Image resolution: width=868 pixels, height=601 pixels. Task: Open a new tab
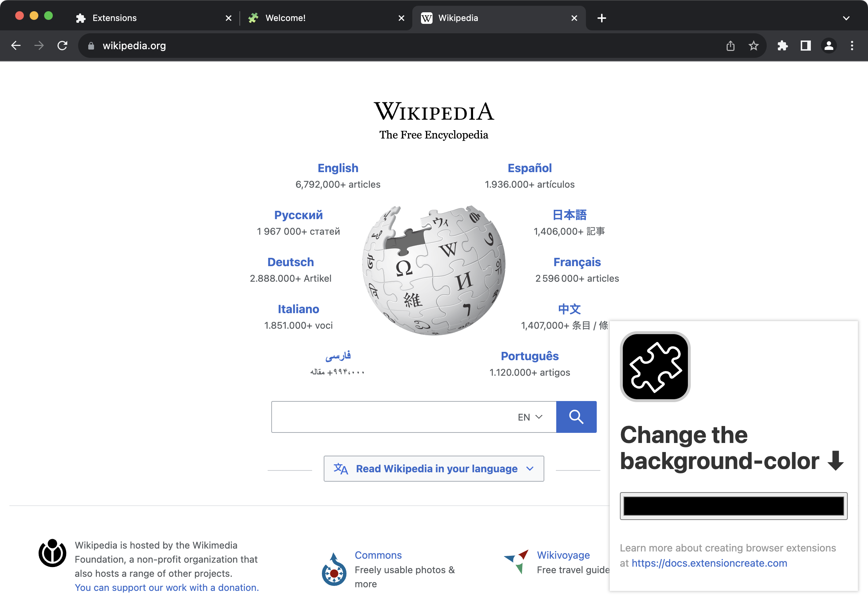click(602, 18)
